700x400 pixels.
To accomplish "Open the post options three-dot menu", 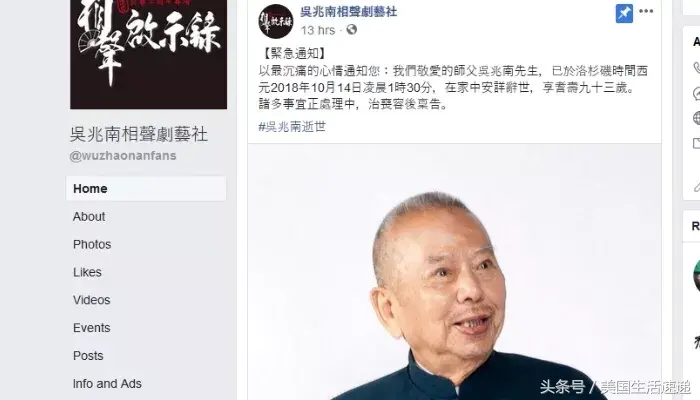I will 646,11.
